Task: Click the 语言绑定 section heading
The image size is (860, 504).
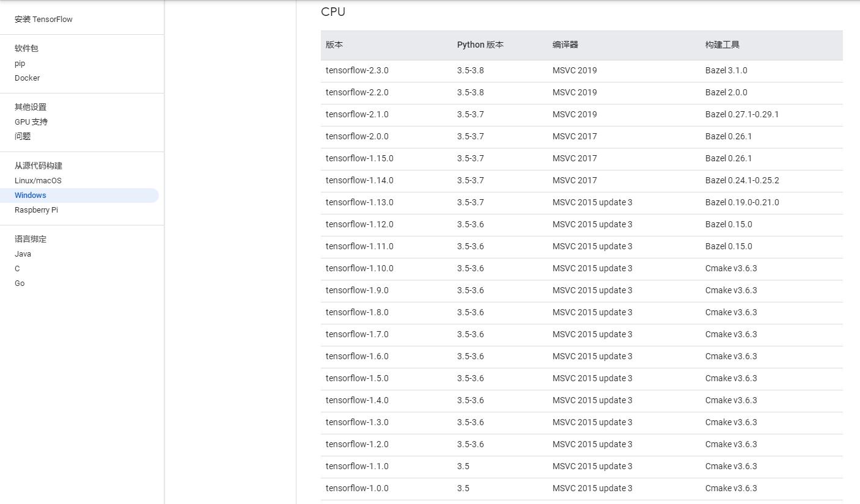Action: (x=31, y=239)
